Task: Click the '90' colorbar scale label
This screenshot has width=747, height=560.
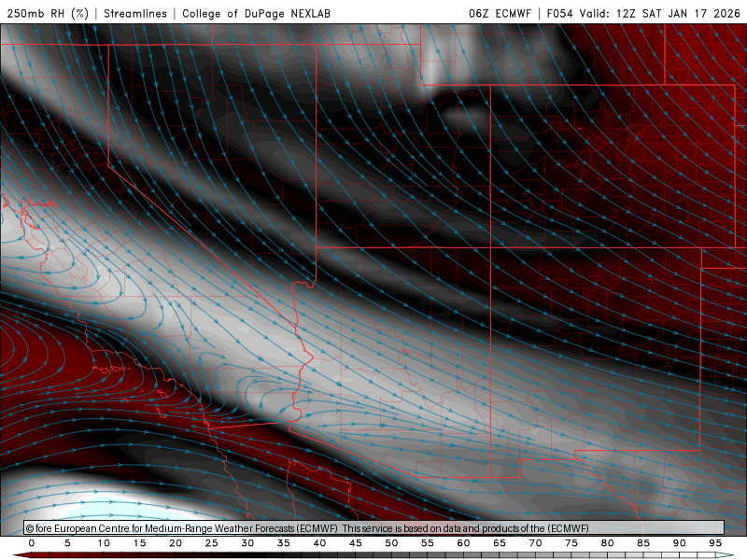Action: point(680,543)
